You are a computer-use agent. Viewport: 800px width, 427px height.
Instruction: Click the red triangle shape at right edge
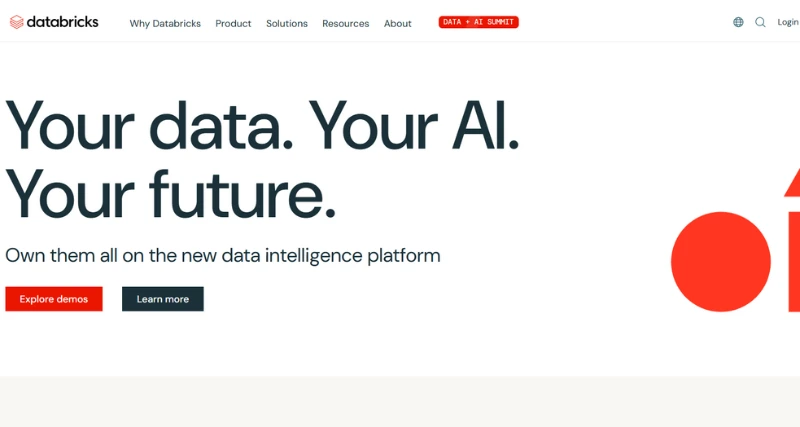coord(794,184)
